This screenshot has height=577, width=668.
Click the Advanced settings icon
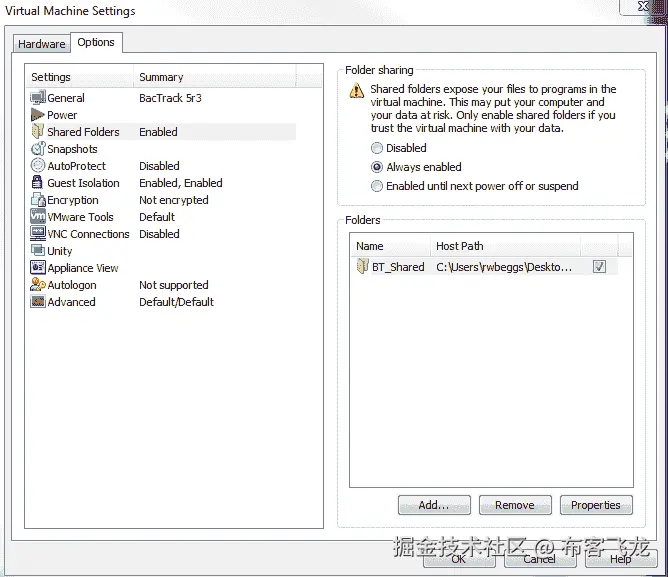point(38,301)
